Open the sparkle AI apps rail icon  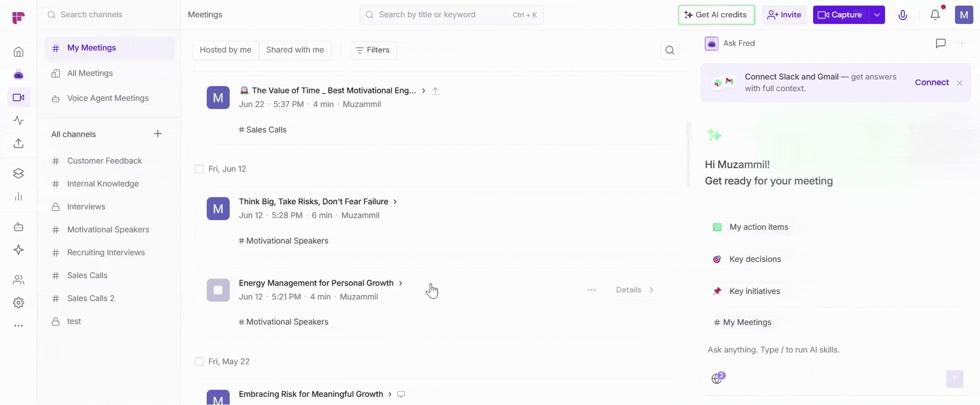pos(18,250)
